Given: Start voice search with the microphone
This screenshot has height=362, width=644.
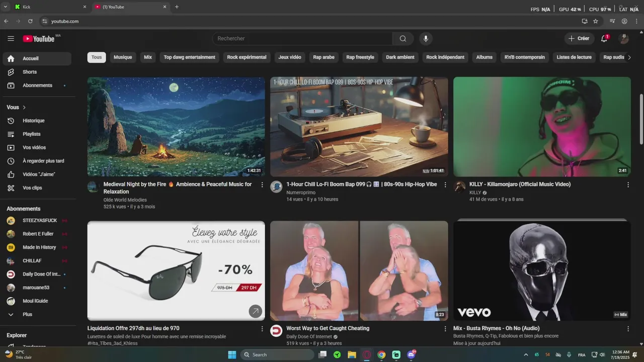Looking at the screenshot, I should (x=426, y=39).
